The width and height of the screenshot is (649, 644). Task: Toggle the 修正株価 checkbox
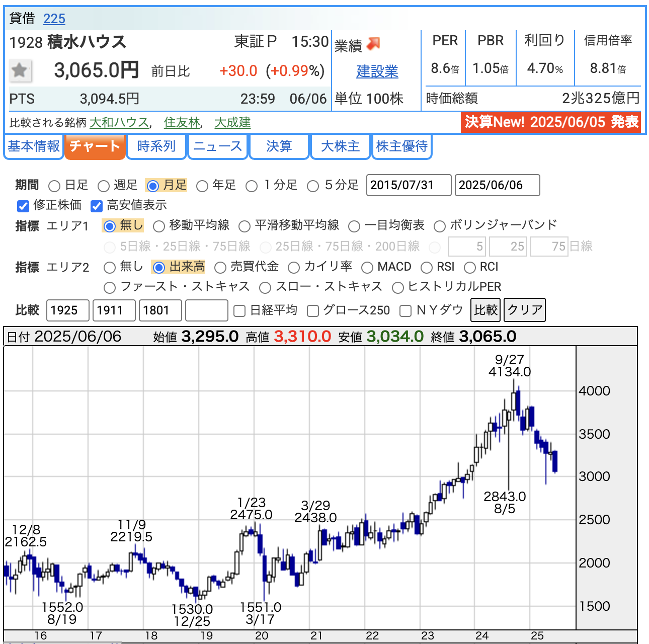23,206
